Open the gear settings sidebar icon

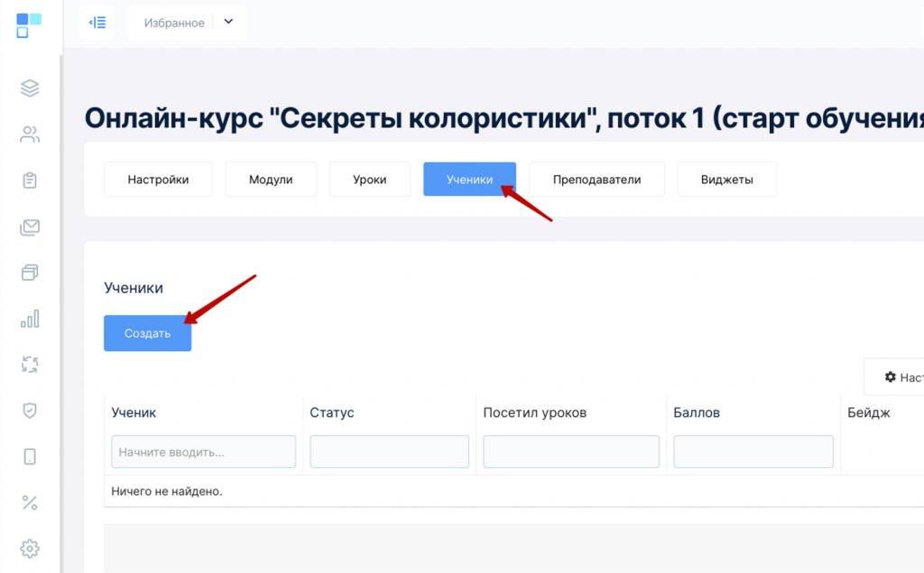(30, 549)
